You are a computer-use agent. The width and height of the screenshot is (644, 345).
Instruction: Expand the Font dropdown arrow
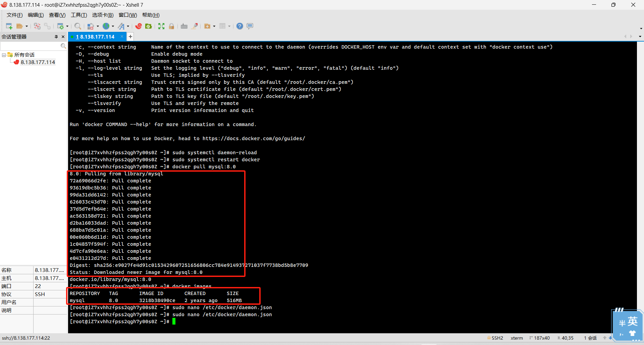click(x=128, y=26)
